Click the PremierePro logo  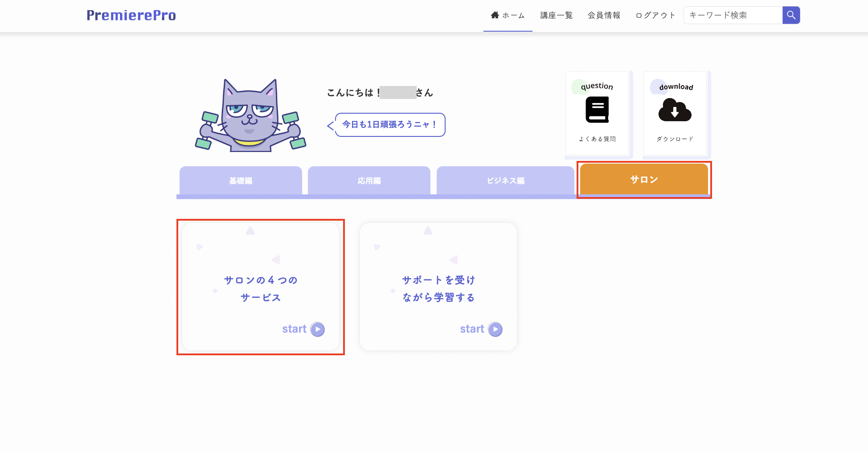131,15
